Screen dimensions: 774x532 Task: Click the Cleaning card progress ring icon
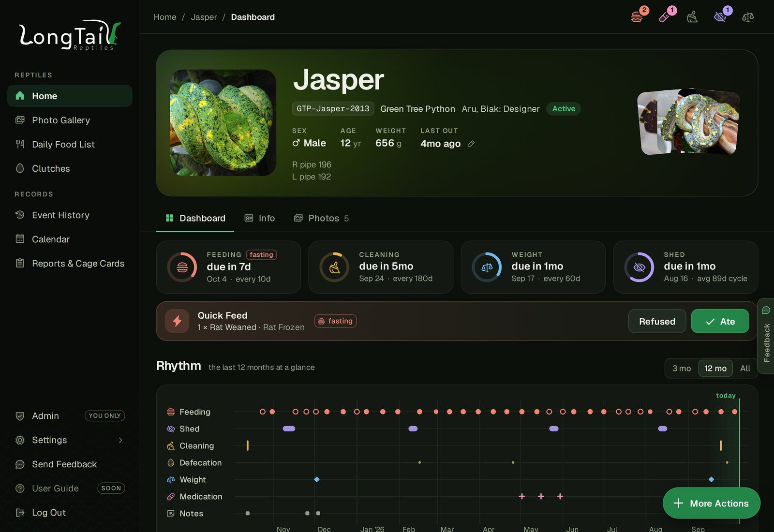pyautogui.click(x=335, y=267)
